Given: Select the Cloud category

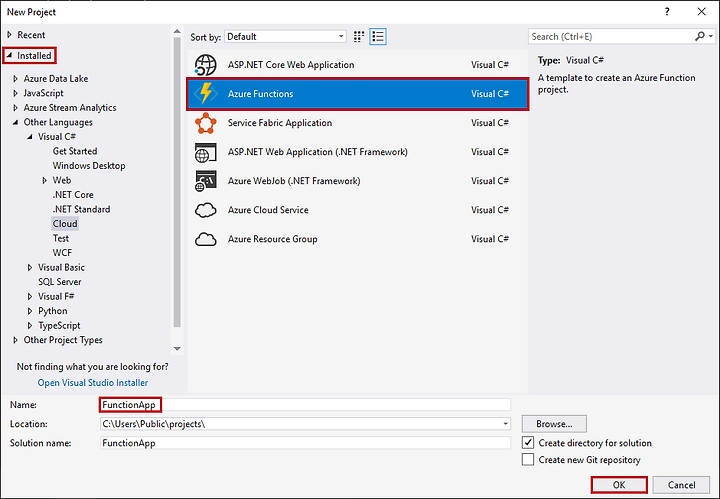Looking at the screenshot, I should (x=65, y=224).
